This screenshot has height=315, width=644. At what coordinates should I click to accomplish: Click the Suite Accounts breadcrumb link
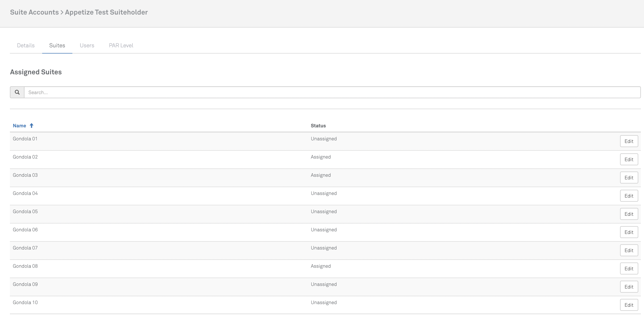34,12
